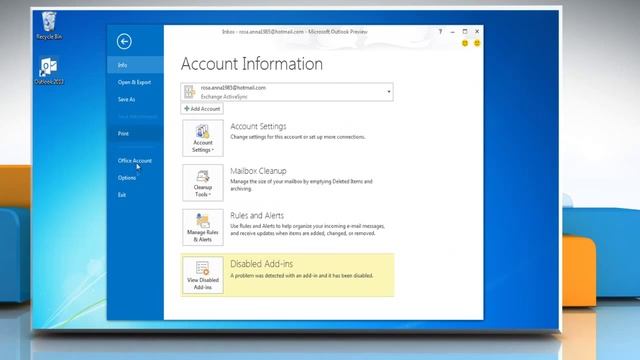This screenshot has width=640, height=360.
Task: Open Cleanup Tools menu button
Action: click(x=203, y=182)
